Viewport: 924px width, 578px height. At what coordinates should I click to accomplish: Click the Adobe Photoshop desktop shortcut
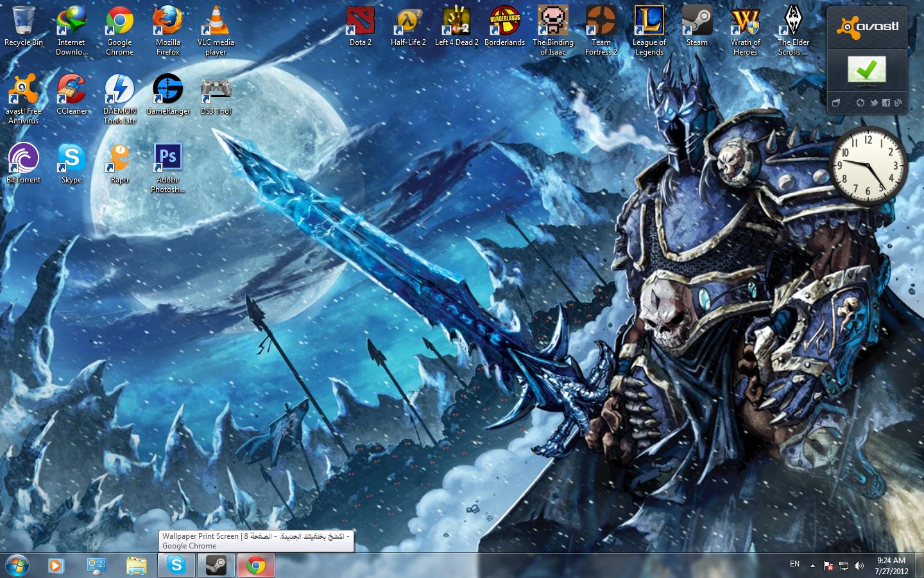pos(167,168)
